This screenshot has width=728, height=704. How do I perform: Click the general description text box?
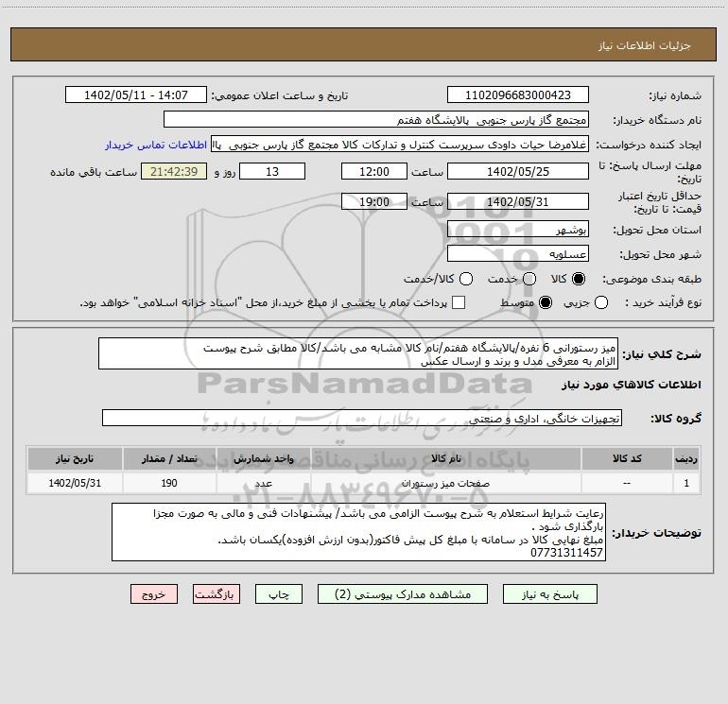click(x=358, y=353)
